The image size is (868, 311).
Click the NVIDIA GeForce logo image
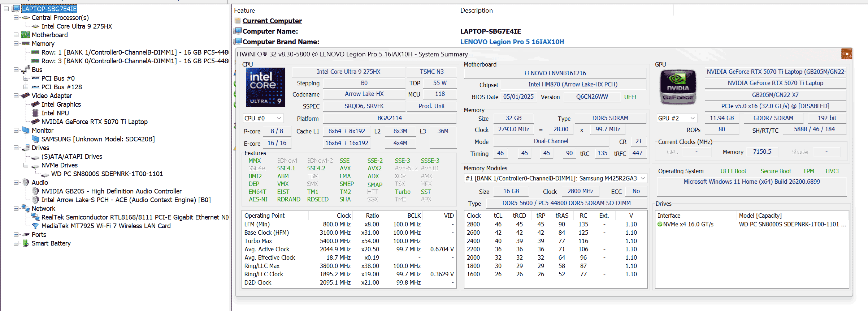(x=678, y=87)
